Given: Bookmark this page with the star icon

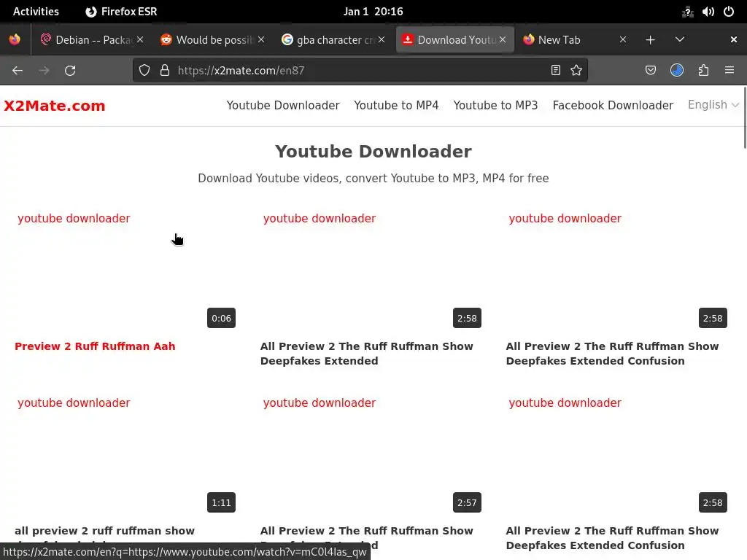Looking at the screenshot, I should tap(576, 71).
